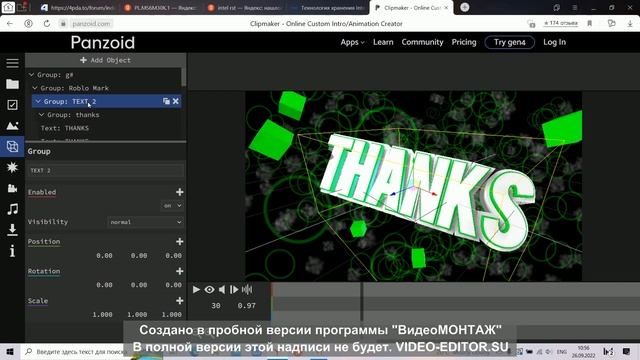Open the background image panel icon
The height and width of the screenshot is (360, 640).
tap(12, 126)
